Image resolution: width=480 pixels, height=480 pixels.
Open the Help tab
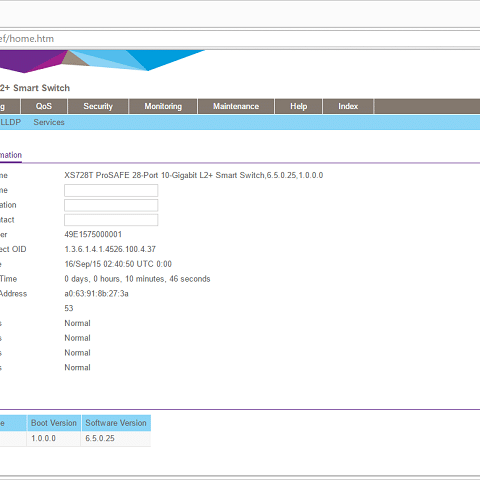point(298,106)
